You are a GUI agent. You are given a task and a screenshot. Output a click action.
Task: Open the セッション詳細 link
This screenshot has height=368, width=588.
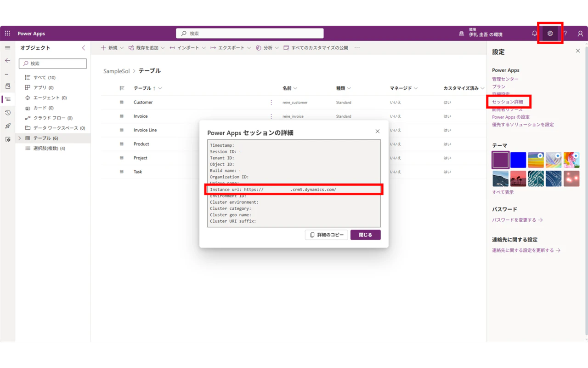[508, 102]
